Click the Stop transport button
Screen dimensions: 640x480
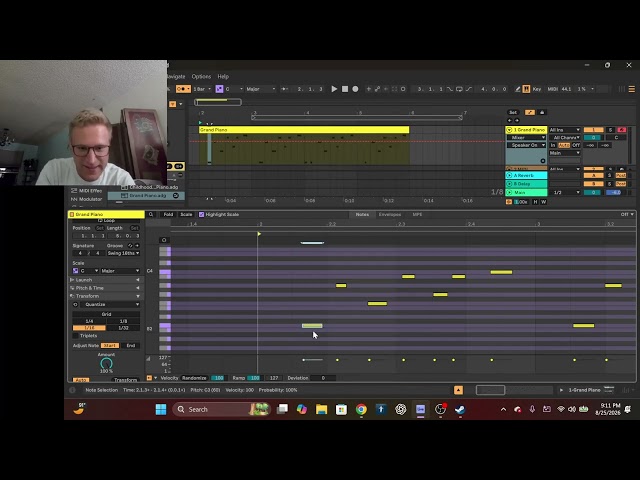pos(345,89)
